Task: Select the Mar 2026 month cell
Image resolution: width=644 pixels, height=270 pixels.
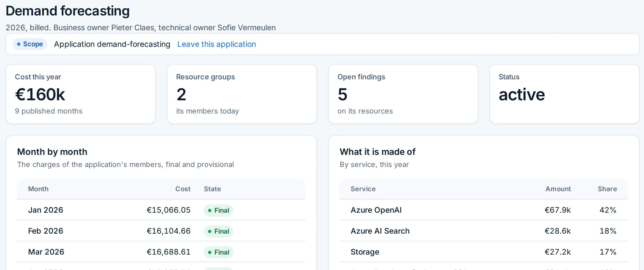Action: (46, 252)
